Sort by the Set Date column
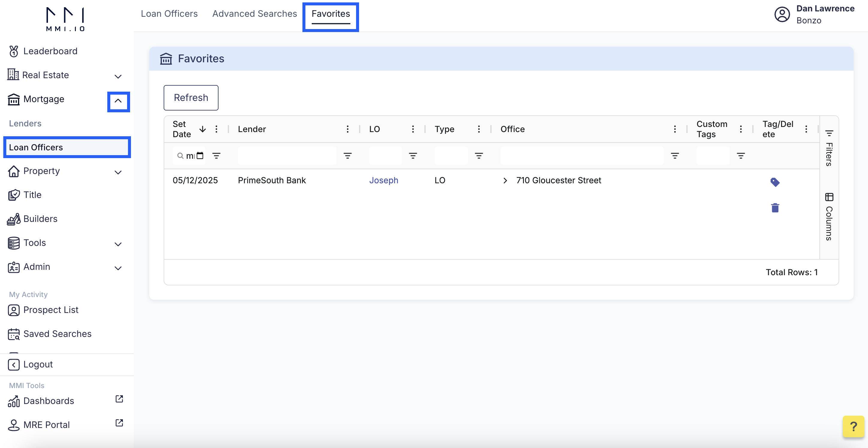The width and height of the screenshot is (868, 448). click(182, 129)
